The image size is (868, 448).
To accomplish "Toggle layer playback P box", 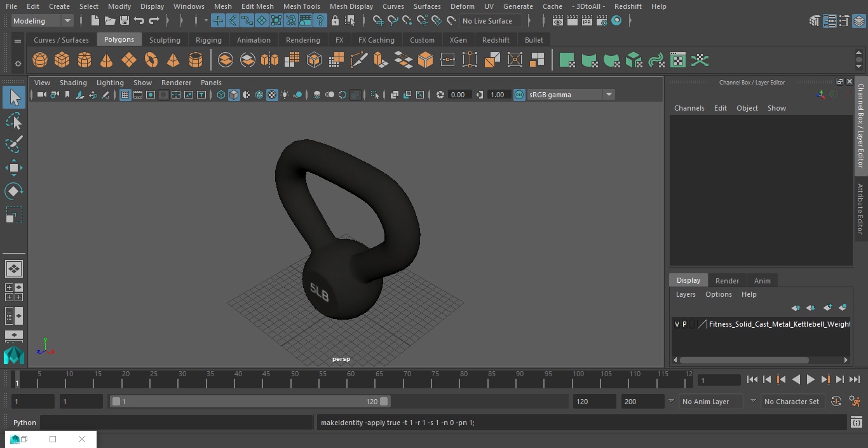I will [684, 324].
